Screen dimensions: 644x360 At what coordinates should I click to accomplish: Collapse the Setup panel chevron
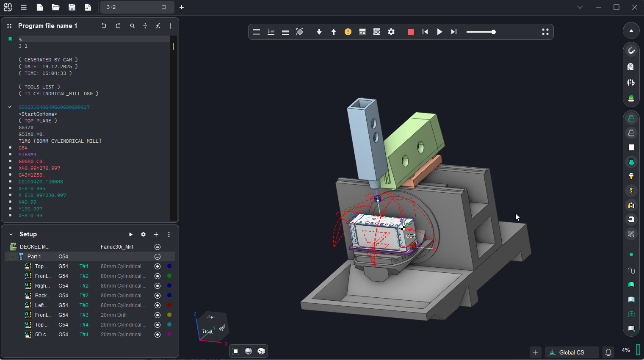11,234
